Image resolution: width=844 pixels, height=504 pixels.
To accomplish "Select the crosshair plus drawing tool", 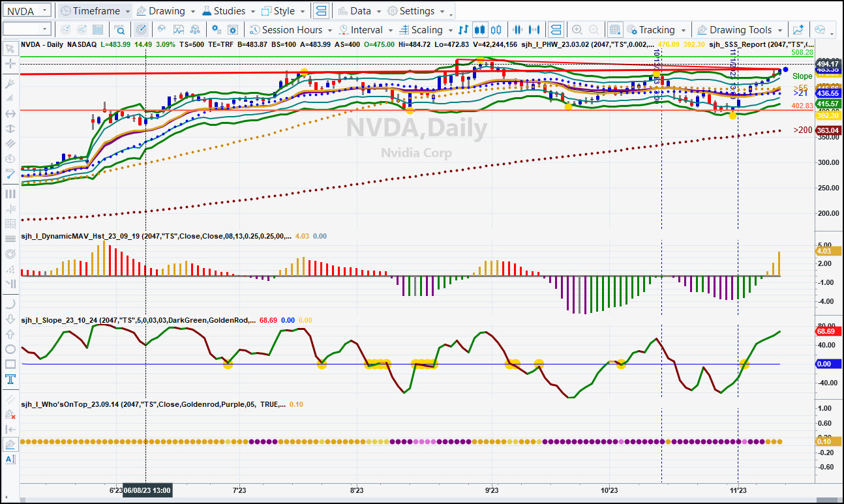I will [10, 64].
